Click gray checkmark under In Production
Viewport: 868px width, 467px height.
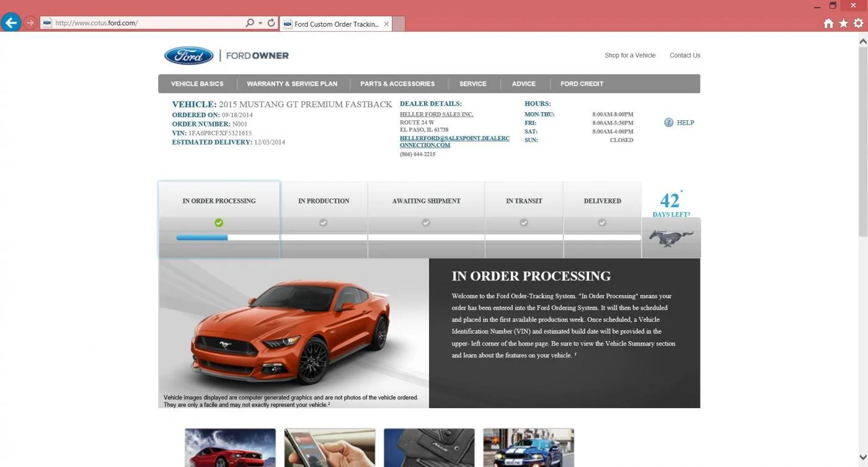323,223
